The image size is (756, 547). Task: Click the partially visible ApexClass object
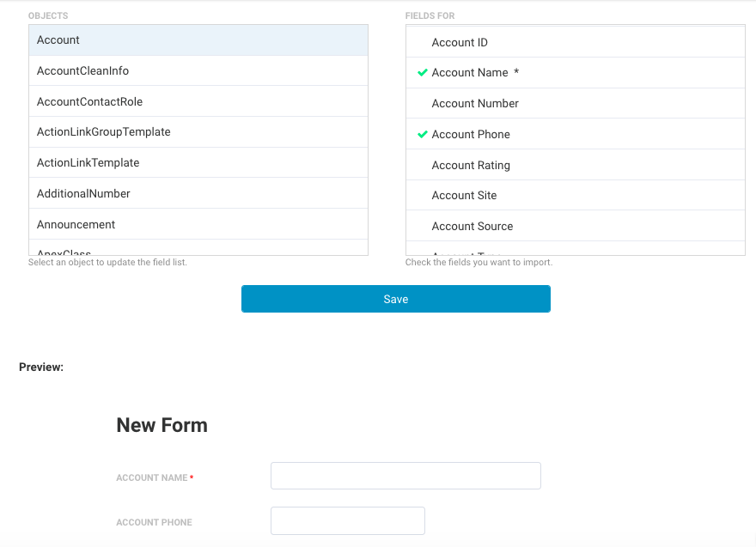198,247
